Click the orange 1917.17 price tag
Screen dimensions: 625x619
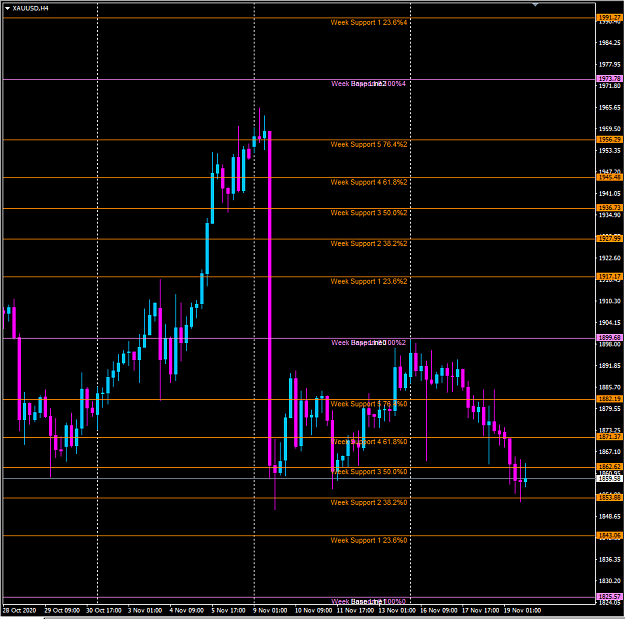tap(609, 277)
